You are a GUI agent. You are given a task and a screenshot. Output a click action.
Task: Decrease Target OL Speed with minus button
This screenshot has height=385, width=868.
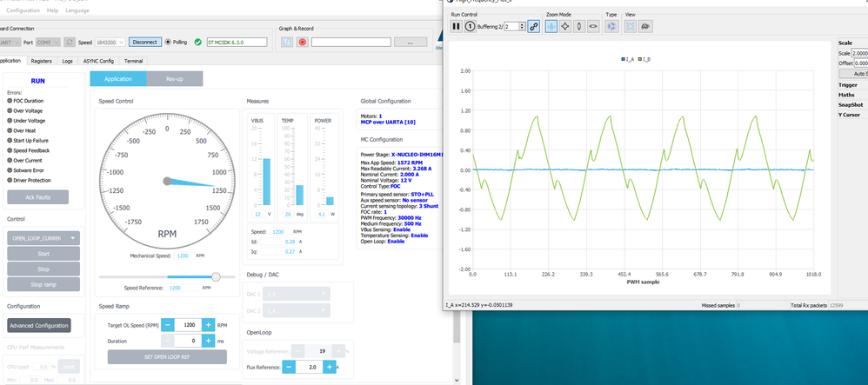(x=168, y=325)
